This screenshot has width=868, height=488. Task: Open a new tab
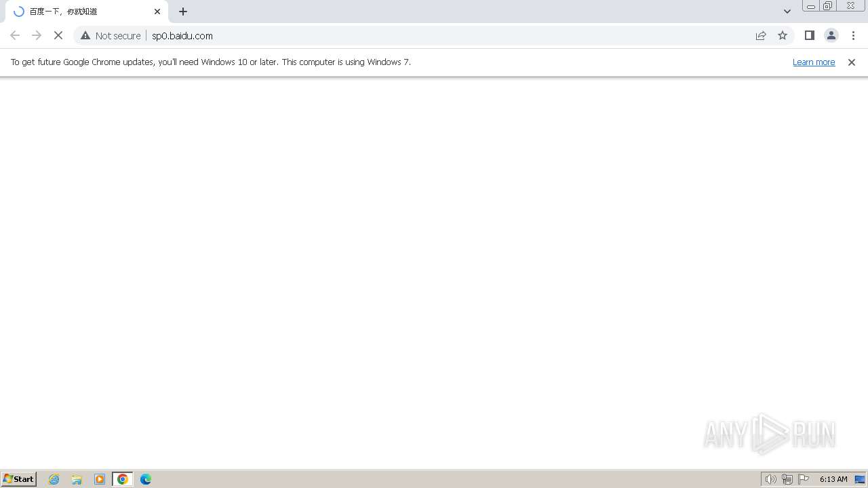[x=183, y=12]
